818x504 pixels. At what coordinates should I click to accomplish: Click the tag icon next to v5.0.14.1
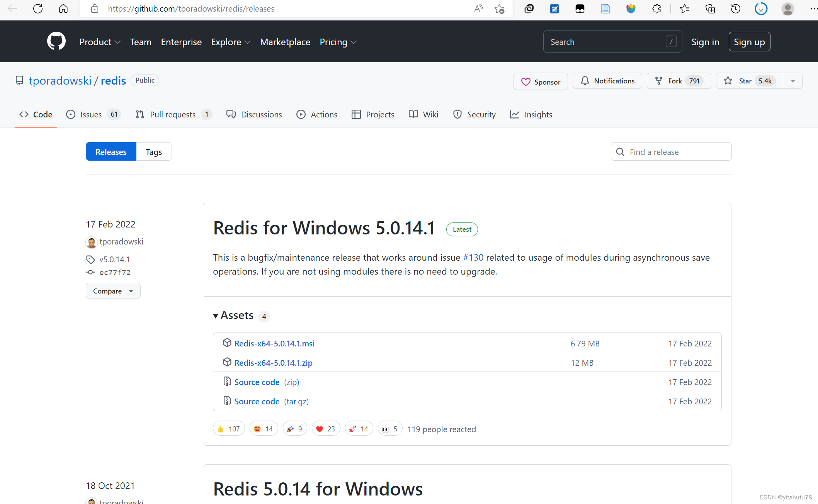(x=90, y=260)
